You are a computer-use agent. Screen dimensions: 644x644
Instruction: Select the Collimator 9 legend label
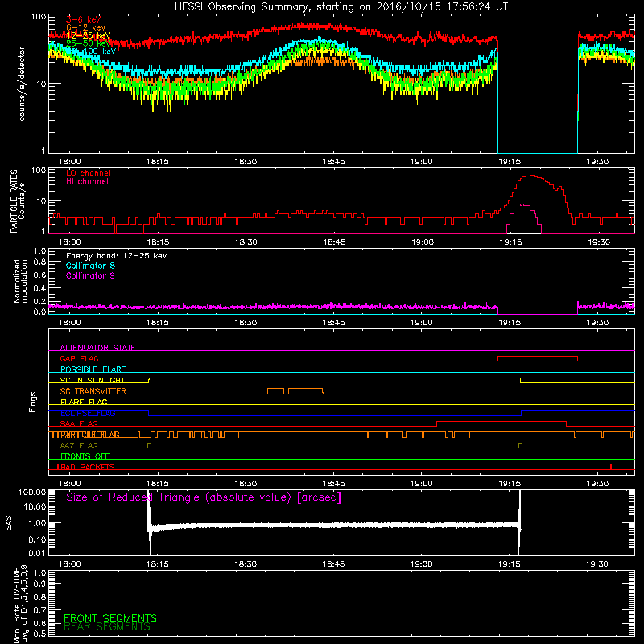[90, 275]
